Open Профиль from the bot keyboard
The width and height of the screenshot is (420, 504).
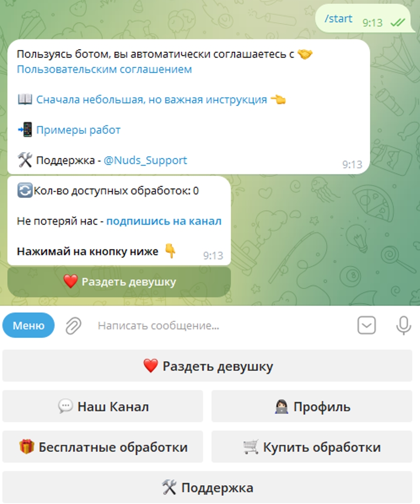(x=312, y=406)
